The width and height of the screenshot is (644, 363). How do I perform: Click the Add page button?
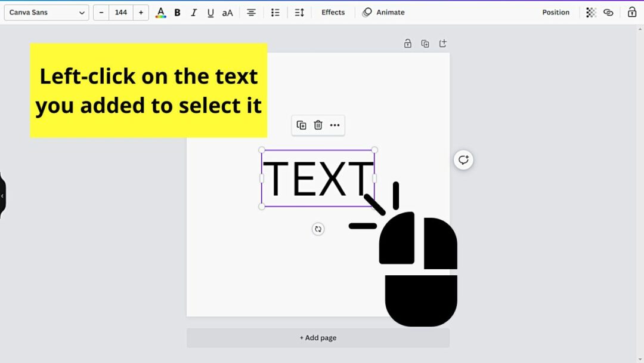[x=318, y=337]
